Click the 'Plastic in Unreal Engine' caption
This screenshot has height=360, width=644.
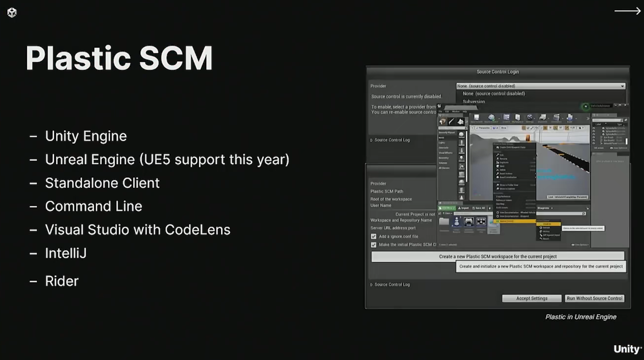(581, 317)
